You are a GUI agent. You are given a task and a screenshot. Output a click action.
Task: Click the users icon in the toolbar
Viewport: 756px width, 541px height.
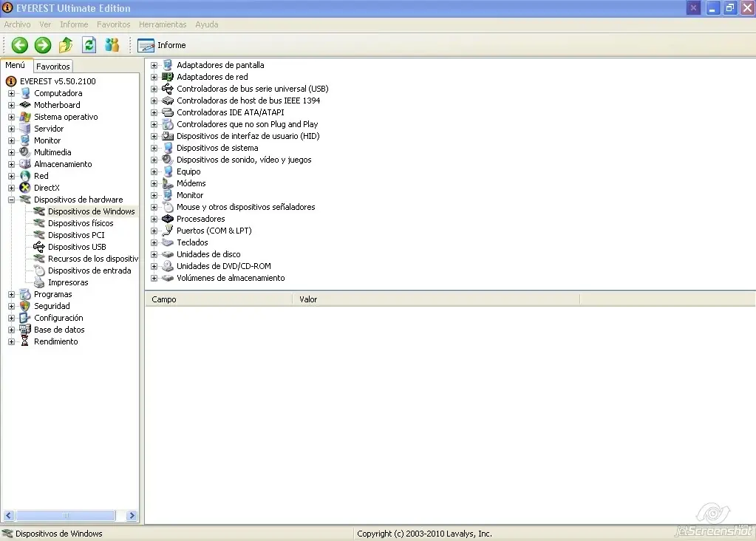(112, 45)
